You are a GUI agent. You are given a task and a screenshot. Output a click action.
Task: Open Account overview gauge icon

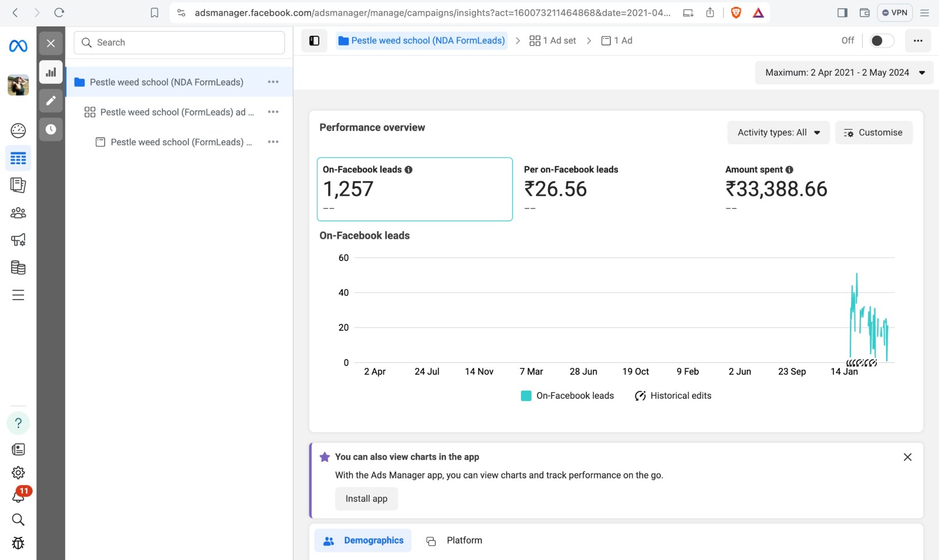pos(18,130)
